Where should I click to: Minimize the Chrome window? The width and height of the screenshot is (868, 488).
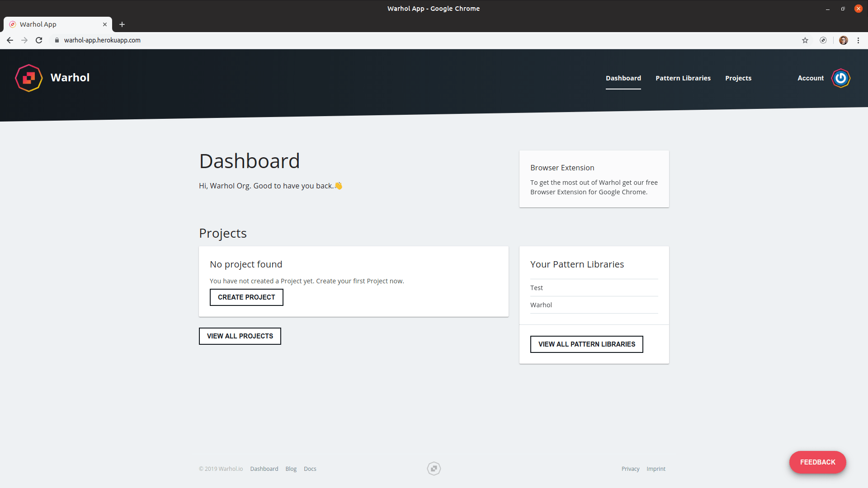[x=828, y=9]
